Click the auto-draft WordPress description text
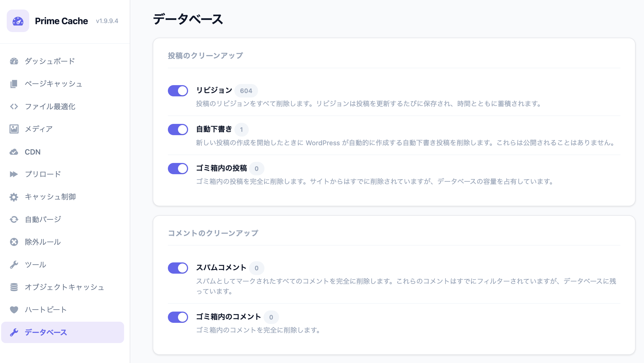 (406, 143)
